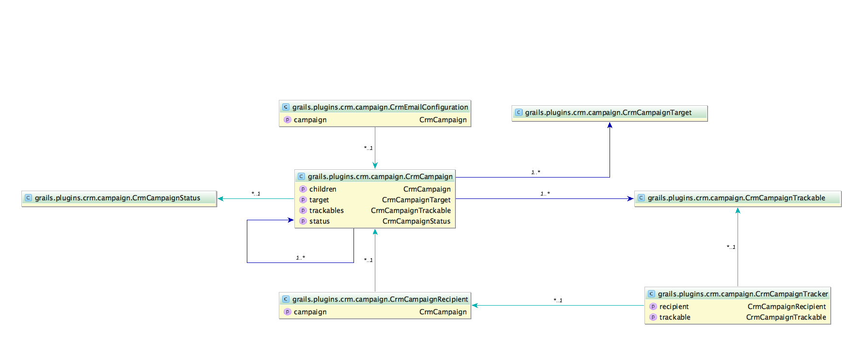Click the class icon of CrmCampaignRecipient

pyautogui.click(x=286, y=299)
